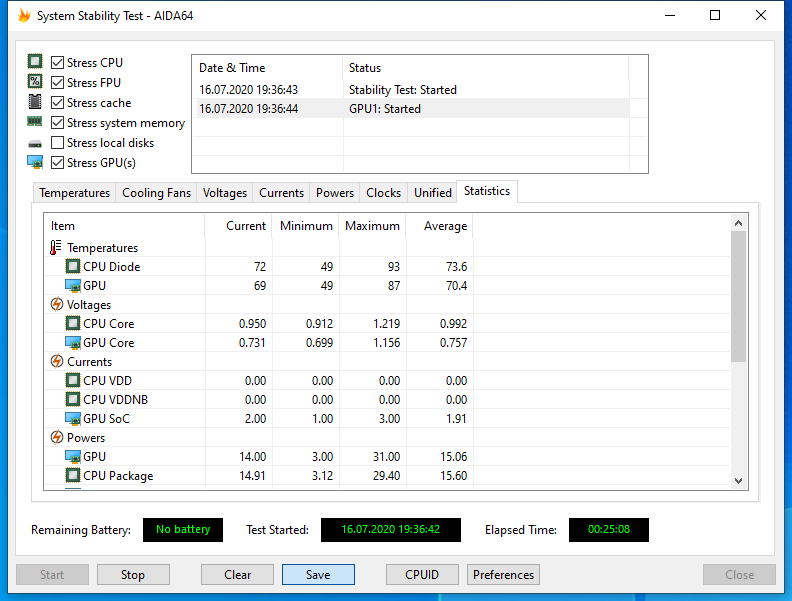Click the Save button

click(318, 575)
